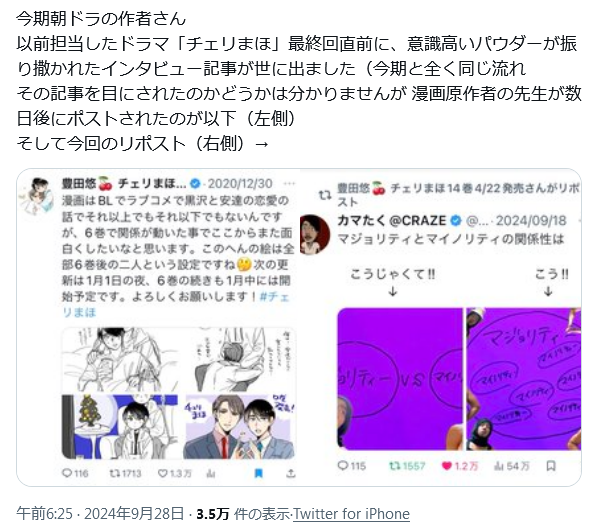Open the Christmas tree manga image
Image resolution: width=598 pixels, height=532 pixels.
[119, 426]
